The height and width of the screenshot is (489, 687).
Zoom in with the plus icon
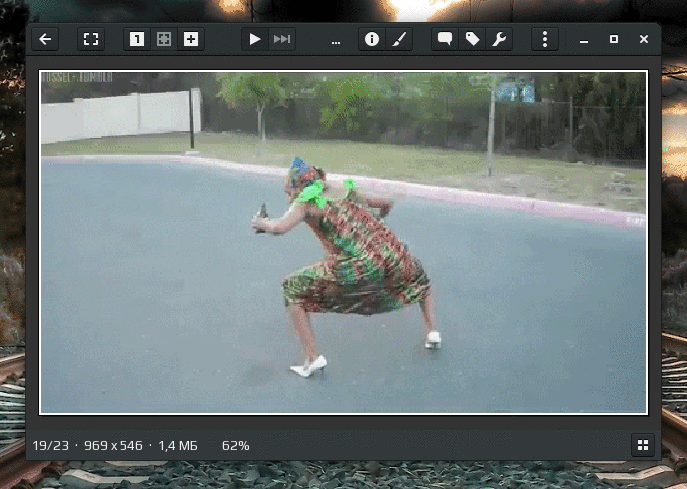point(191,39)
